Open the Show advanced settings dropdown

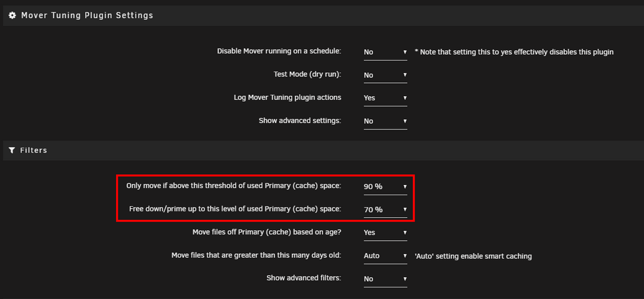(385, 122)
